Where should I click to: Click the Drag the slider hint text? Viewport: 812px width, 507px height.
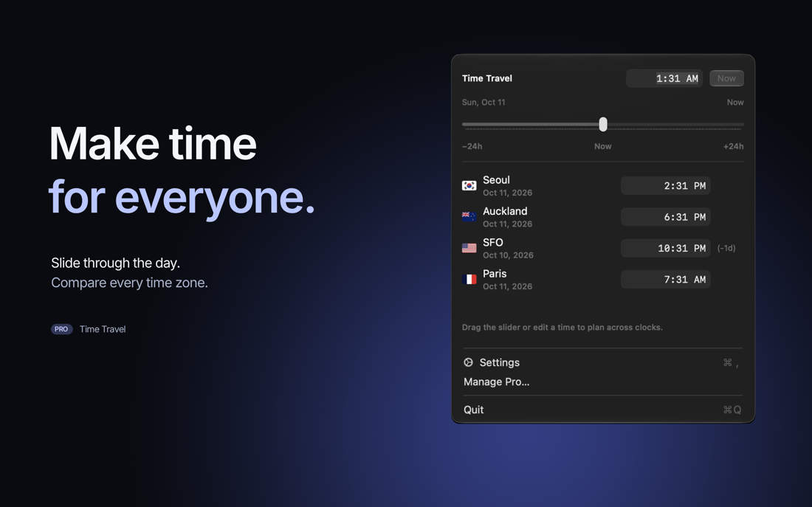[x=562, y=327]
